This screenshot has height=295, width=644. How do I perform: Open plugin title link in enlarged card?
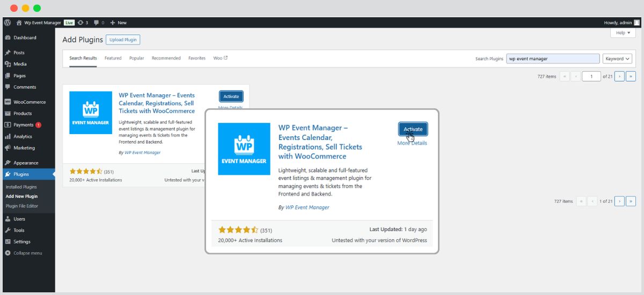[320, 142]
